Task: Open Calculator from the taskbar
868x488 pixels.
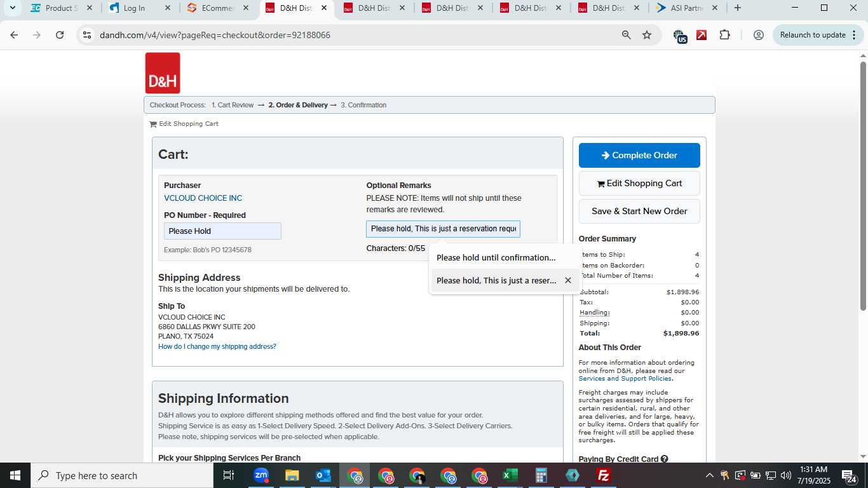Action: point(541,475)
